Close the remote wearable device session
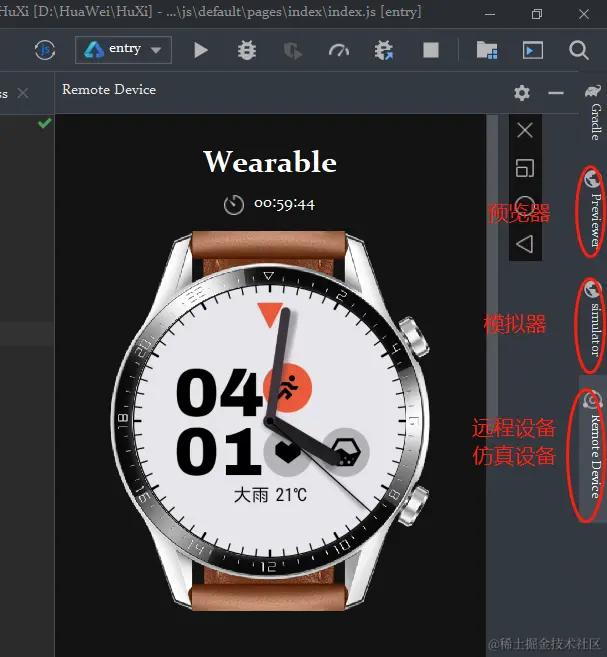This screenshot has height=657, width=607. pyautogui.click(x=525, y=131)
